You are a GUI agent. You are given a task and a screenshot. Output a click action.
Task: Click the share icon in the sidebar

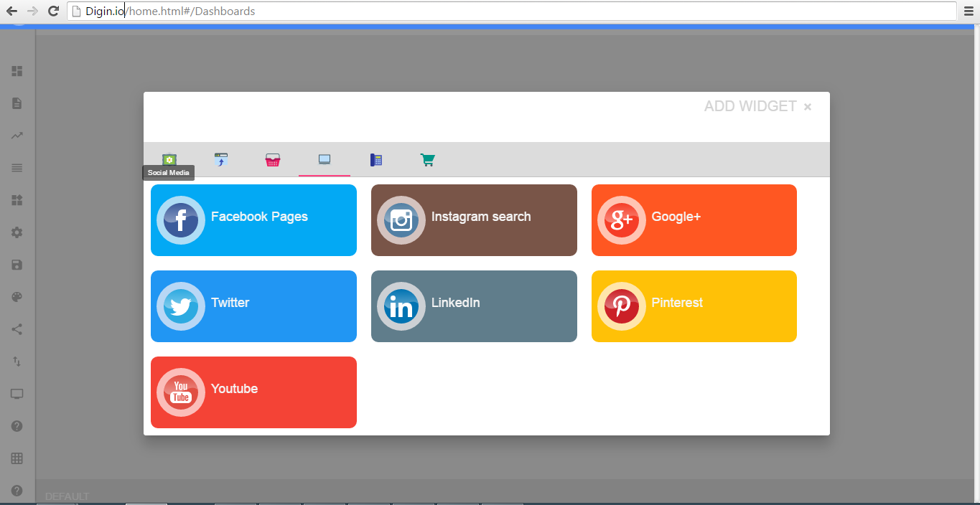(17, 329)
